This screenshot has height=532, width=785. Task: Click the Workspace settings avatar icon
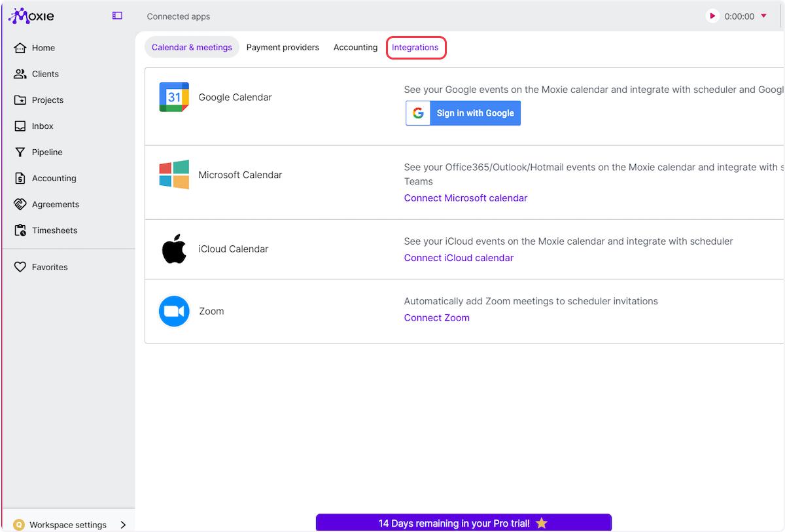click(19, 525)
